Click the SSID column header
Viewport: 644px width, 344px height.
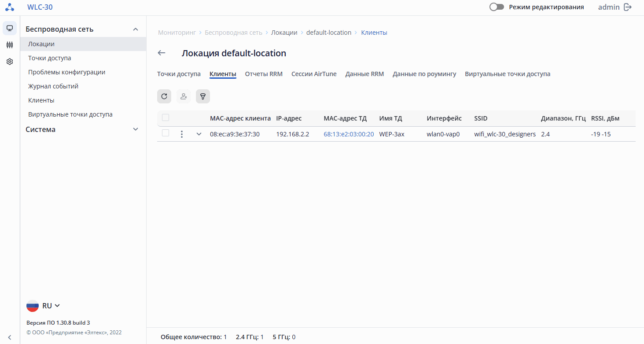[x=481, y=118]
